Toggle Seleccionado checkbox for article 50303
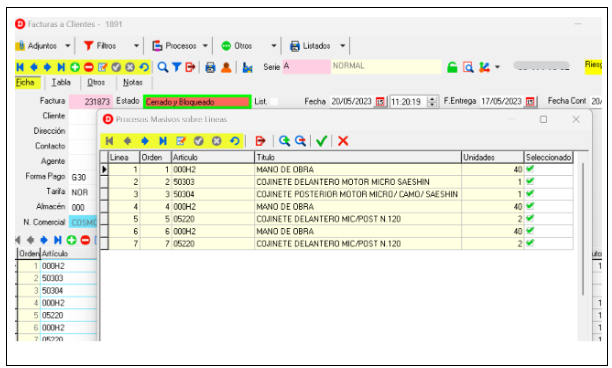612x368 pixels. tap(530, 181)
